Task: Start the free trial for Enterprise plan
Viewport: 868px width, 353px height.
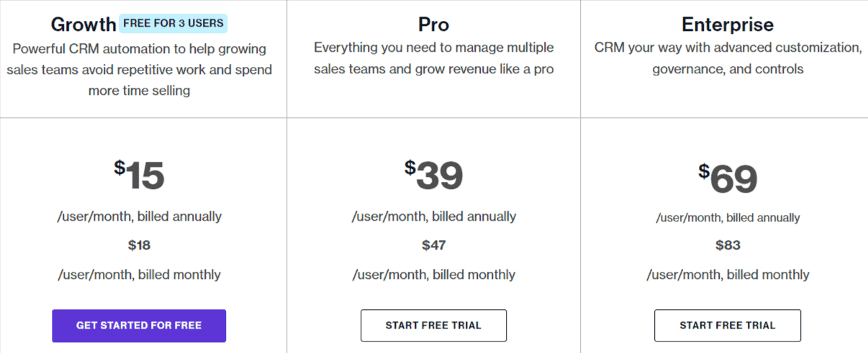Action: [x=728, y=326]
